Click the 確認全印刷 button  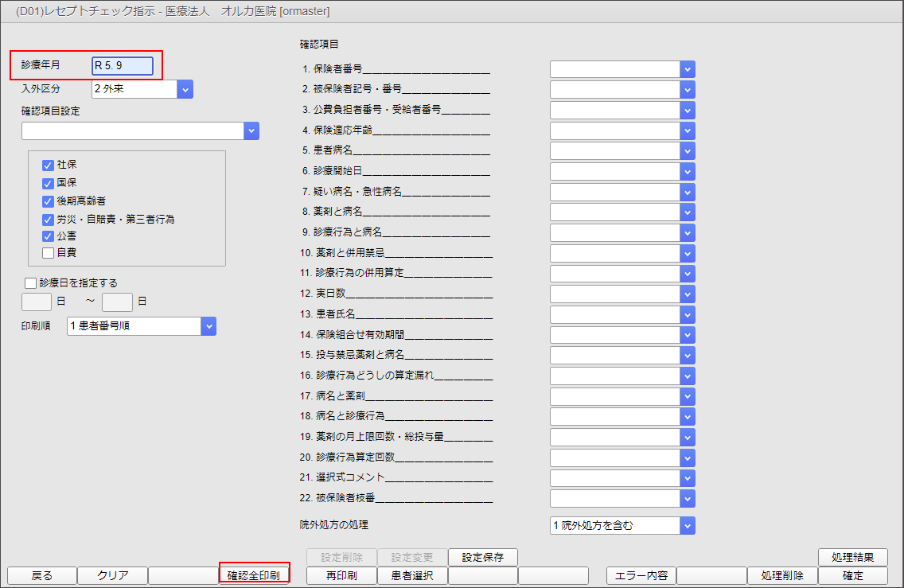tap(255, 573)
